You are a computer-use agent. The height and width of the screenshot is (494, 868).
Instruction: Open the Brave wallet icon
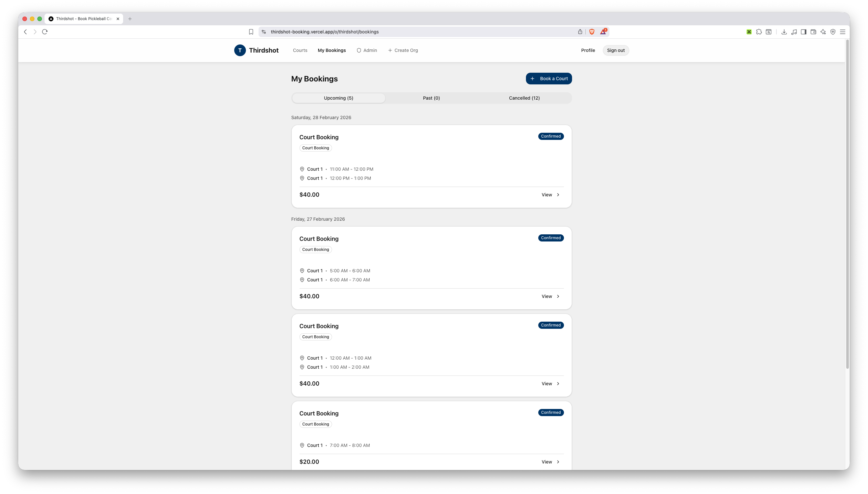(813, 31)
